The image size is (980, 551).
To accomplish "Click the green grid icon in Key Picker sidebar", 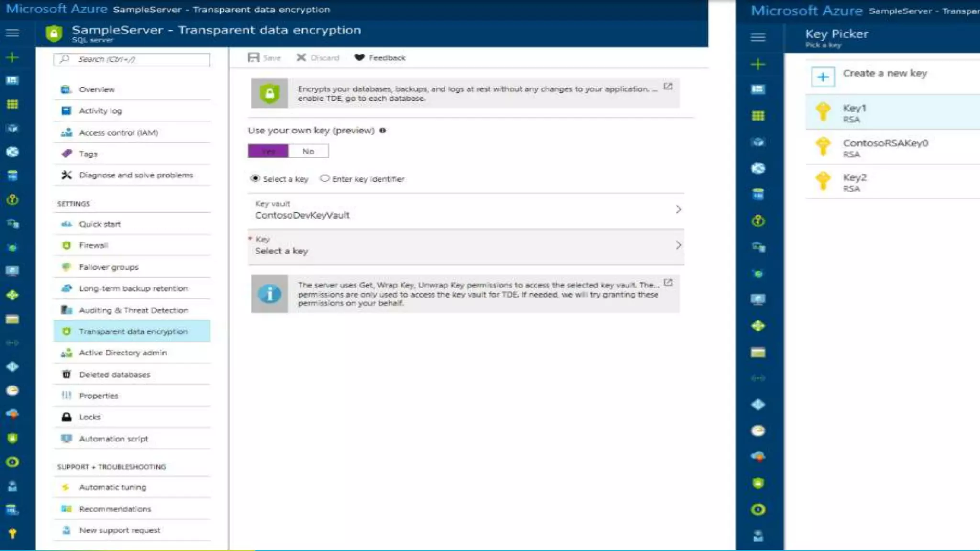I will [758, 116].
